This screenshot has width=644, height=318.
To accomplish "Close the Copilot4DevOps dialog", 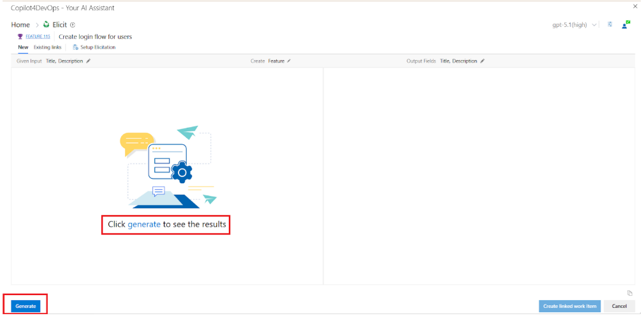I will click(x=634, y=6).
